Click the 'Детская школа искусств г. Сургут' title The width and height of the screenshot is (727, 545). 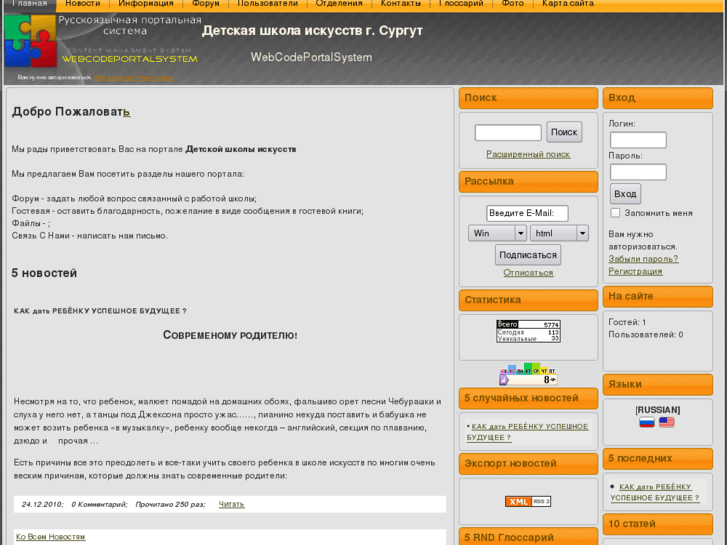pos(312,31)
